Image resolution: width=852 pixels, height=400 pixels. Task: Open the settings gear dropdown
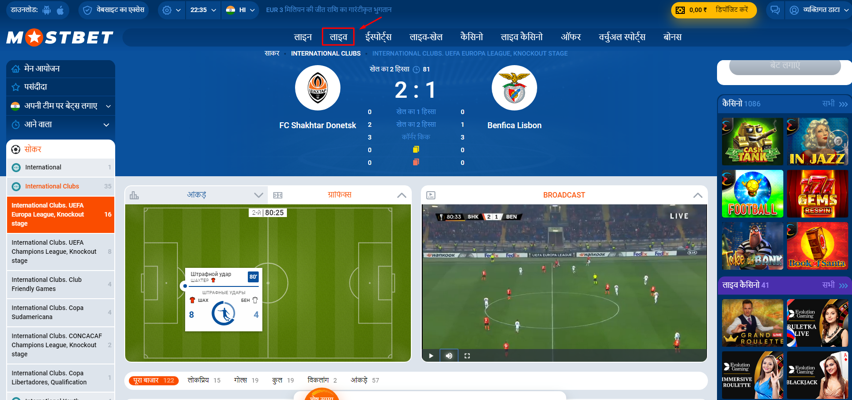171,10
